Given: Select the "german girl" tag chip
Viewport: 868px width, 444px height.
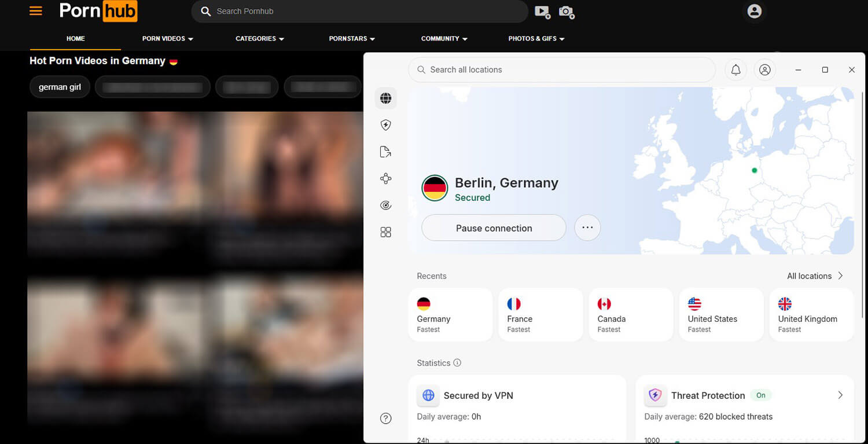Looking at the screenshot, I should point(60,87).
